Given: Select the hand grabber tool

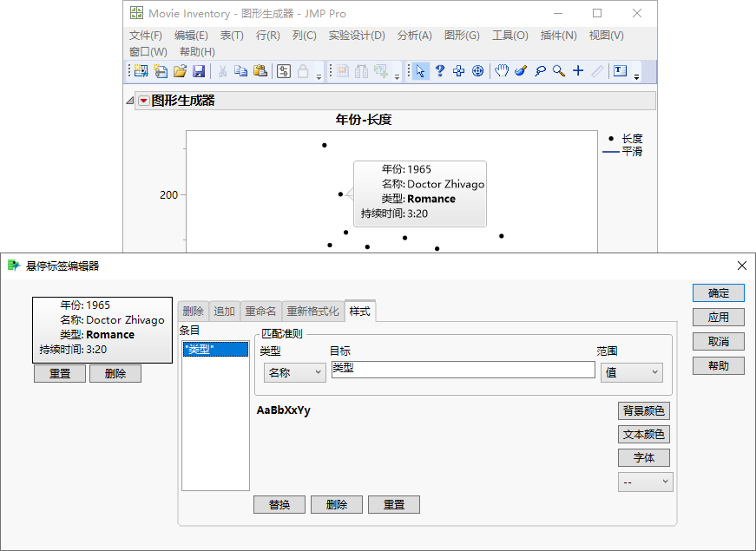Looking at the screenshot, I should click(502, 71).
